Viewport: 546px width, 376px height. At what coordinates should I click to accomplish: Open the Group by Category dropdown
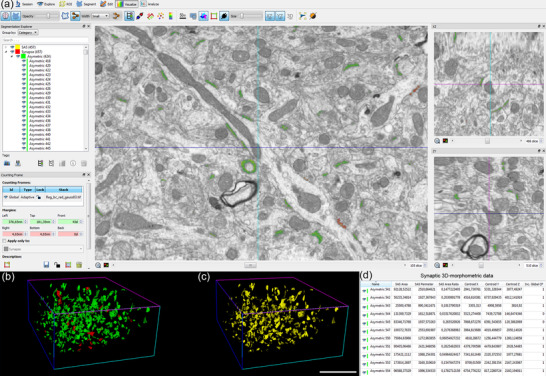28,32
